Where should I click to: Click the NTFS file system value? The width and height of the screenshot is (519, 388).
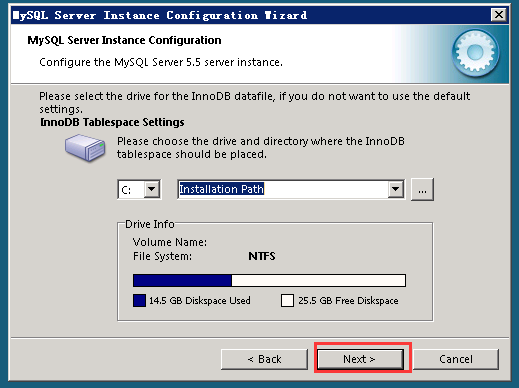[x=262, y=256]
